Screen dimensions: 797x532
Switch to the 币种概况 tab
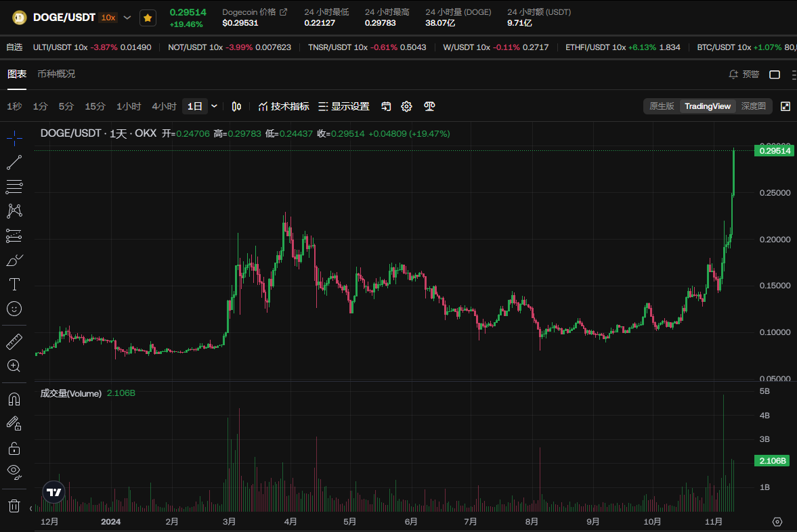pyautogui.click(x=56, y=74)
